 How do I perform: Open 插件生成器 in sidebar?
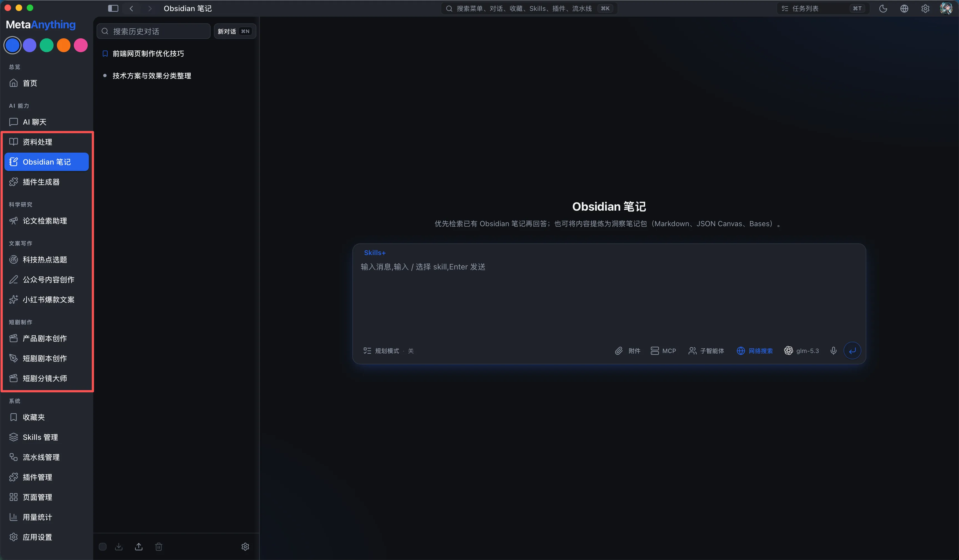tap(46, 182)
